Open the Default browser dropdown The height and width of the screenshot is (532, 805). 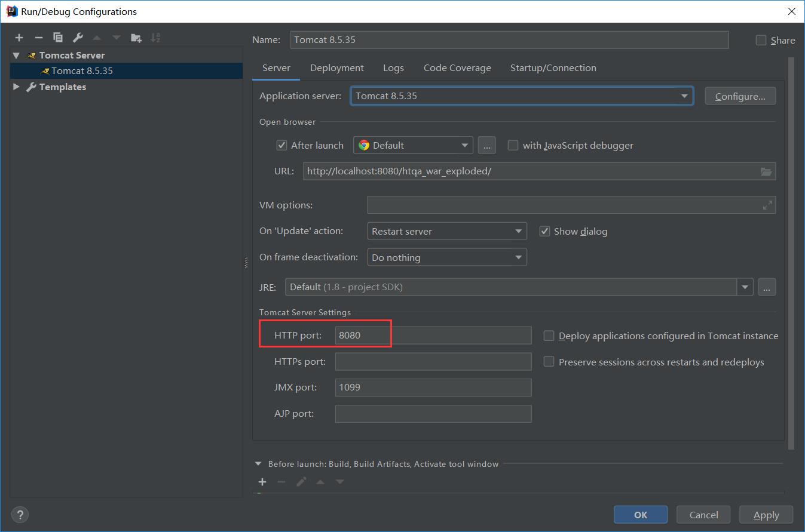(413, 145)
